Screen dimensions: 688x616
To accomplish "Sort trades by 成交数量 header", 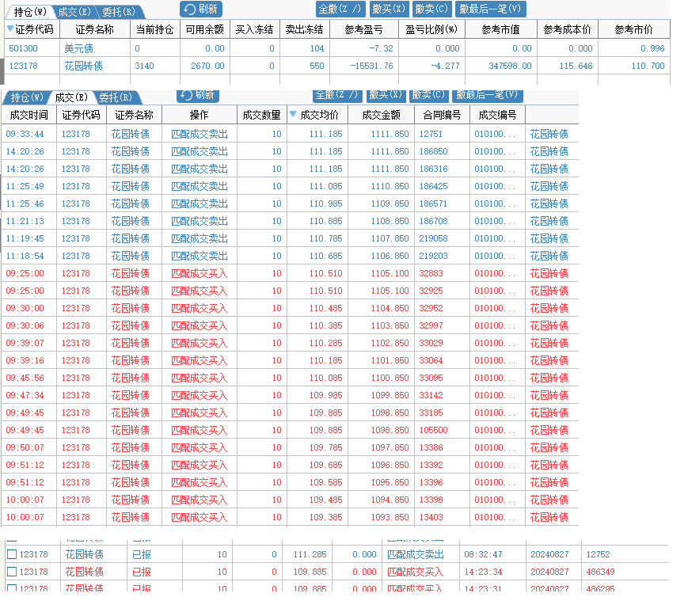I will 262,115.
